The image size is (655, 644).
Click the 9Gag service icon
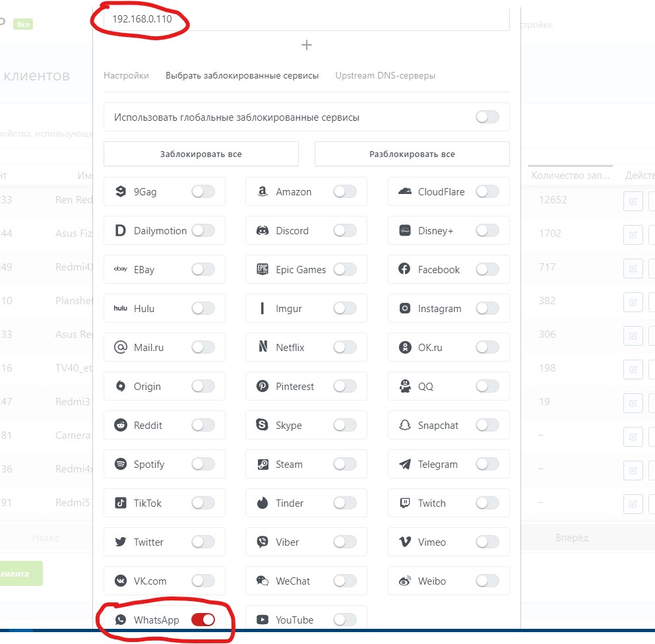120,191
